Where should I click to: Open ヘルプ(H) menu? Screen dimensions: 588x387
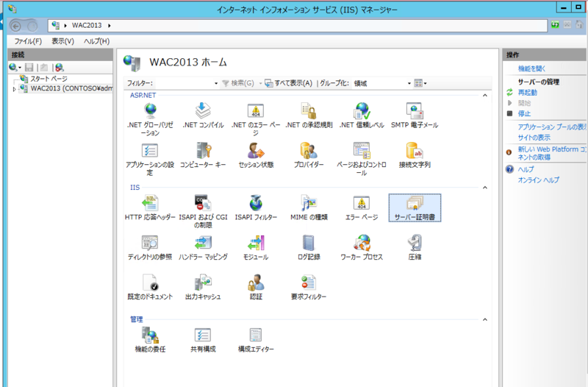point(97,41)
